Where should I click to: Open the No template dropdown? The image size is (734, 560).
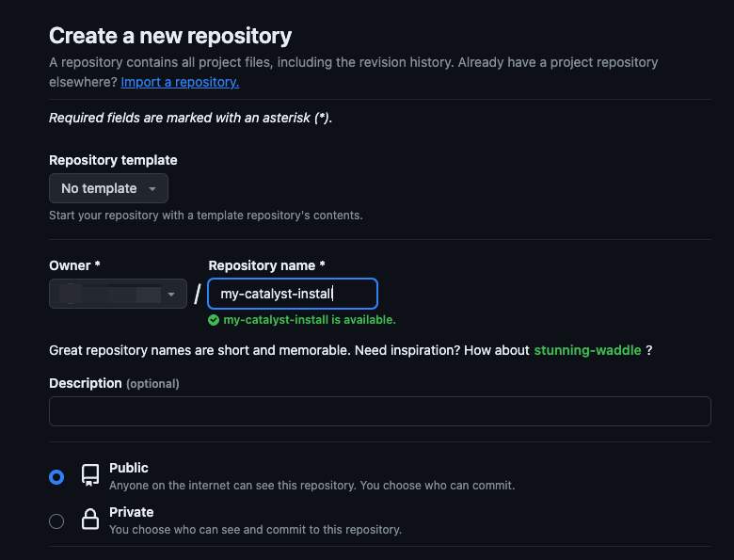[108, 188]
